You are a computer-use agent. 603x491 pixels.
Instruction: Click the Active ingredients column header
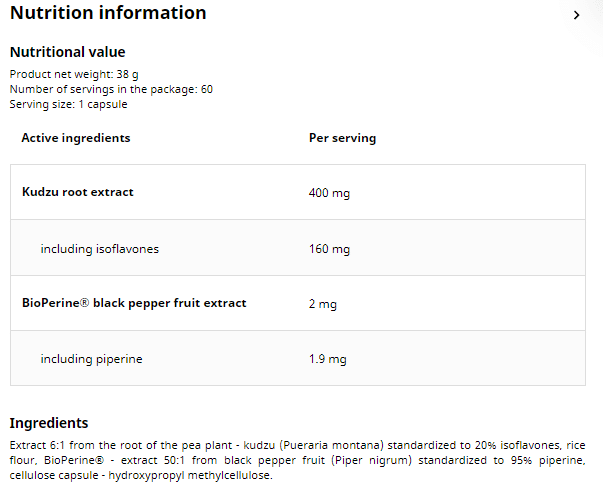(x=76, y=138)
